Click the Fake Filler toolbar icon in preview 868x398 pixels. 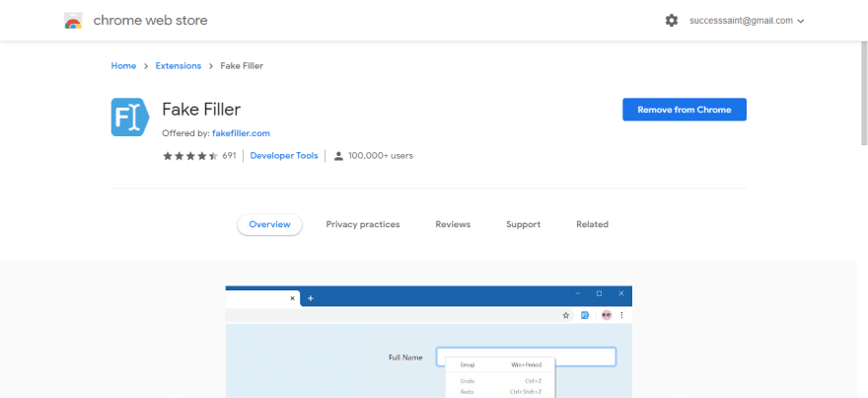click(585, 315)
